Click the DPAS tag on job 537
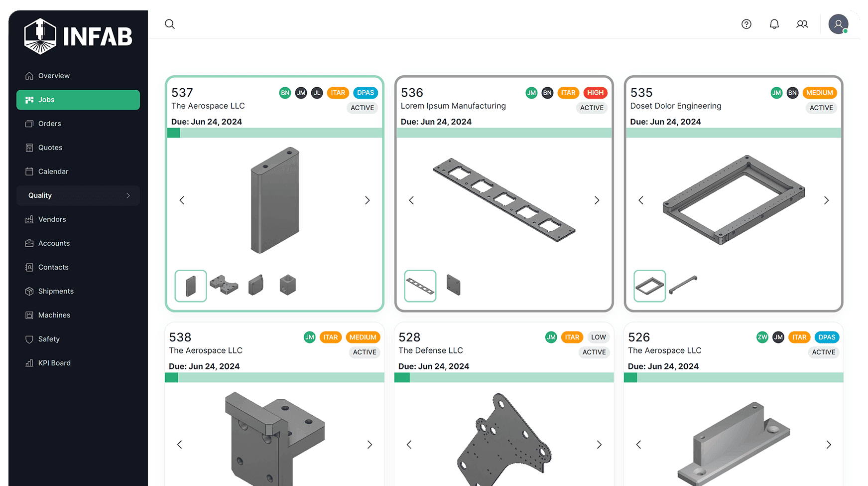This screenshot has width=868, height=486. 366,93
